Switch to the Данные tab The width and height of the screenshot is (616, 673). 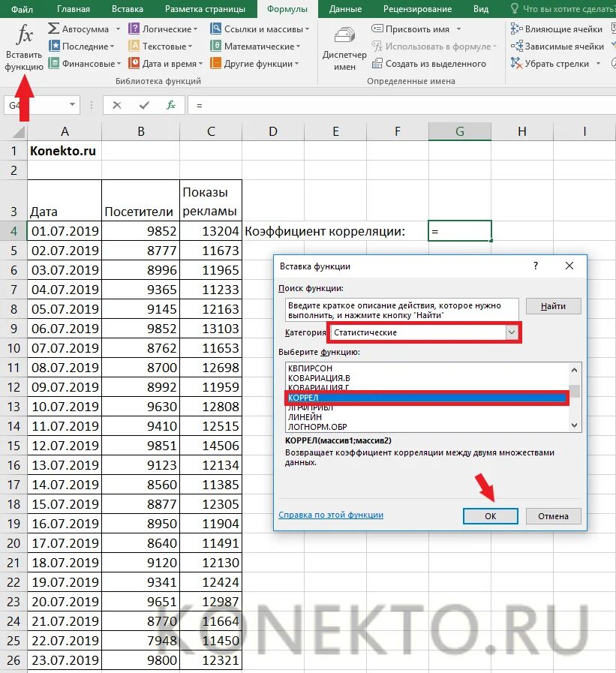pos(345,8)
